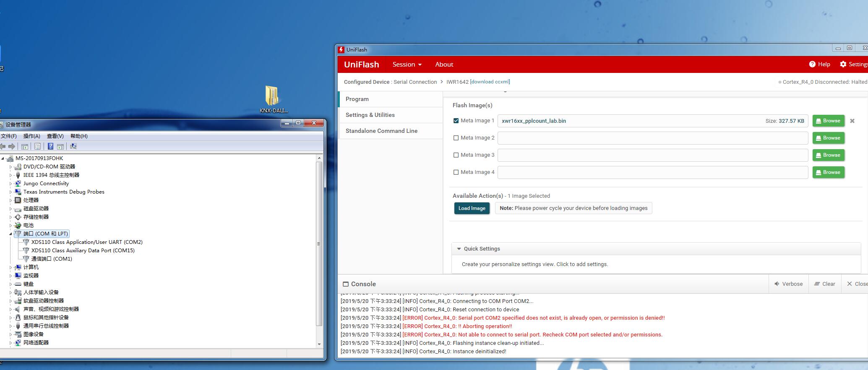Click the Device Manager vertical scrollbar thumb

tap(319, 243)
